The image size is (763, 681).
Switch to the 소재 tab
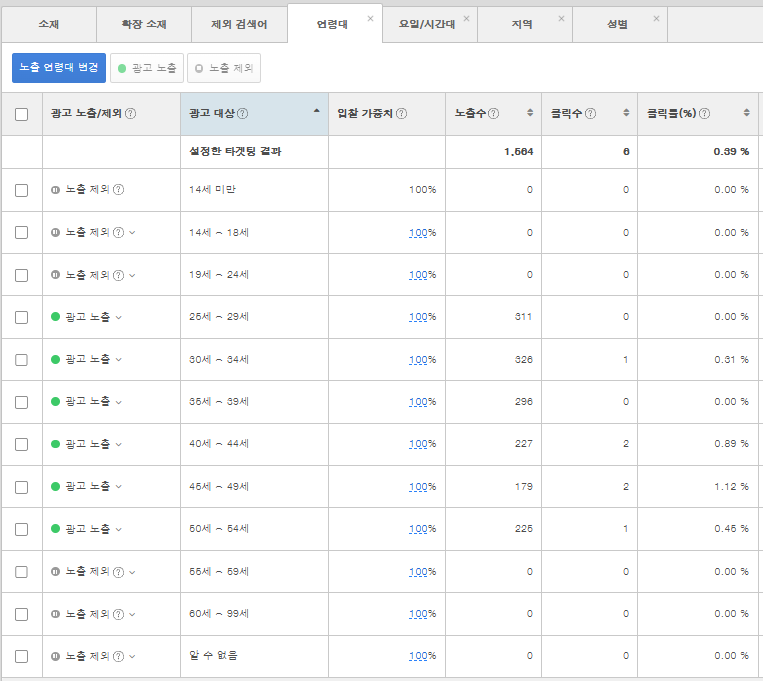coord(49,24)
